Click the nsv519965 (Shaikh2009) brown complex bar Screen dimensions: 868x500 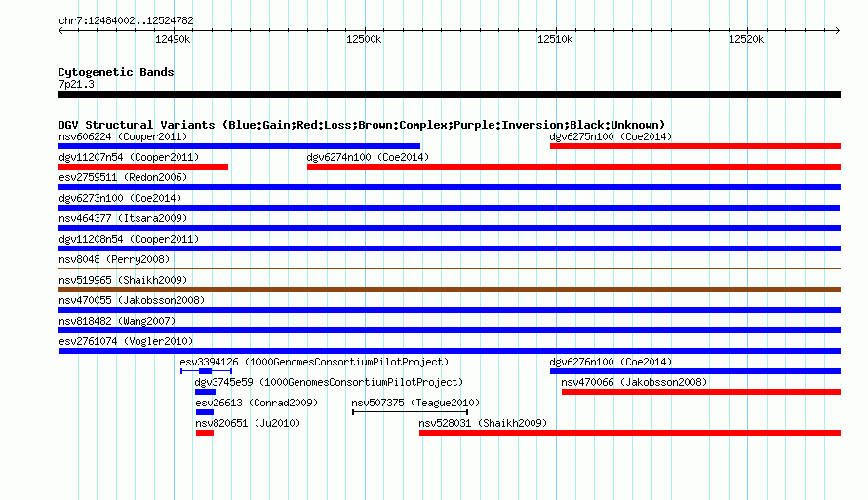(x=449, y=289)
